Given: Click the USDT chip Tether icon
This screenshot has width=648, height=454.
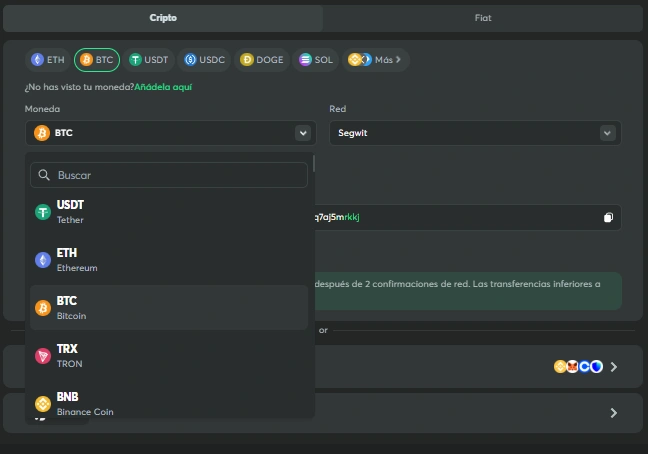Looking at the screenshot, I should click(135, 60).
